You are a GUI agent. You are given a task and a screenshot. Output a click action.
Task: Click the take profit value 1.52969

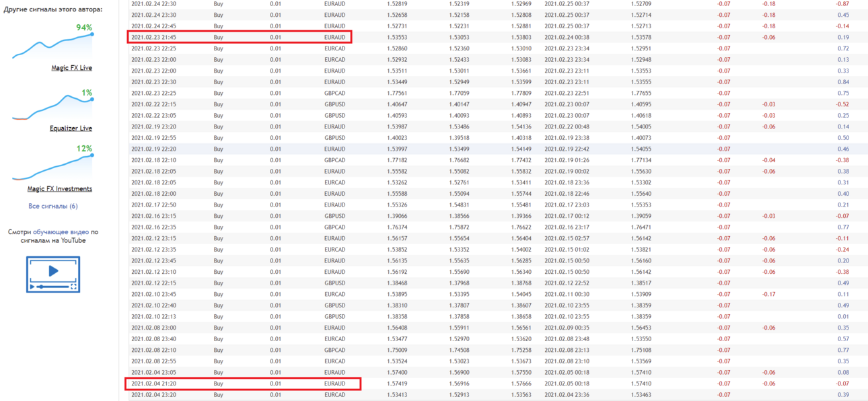click(x=521, y=3)
